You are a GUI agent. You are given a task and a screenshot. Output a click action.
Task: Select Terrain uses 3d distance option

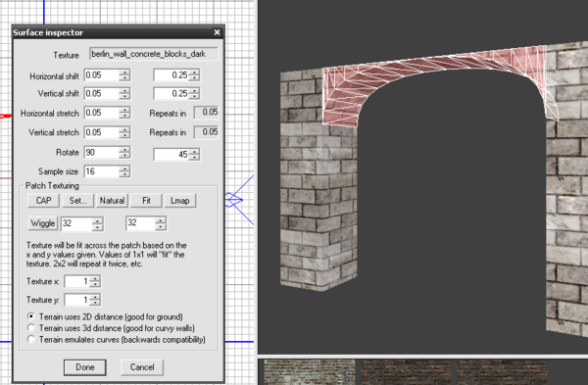[31, 328]
